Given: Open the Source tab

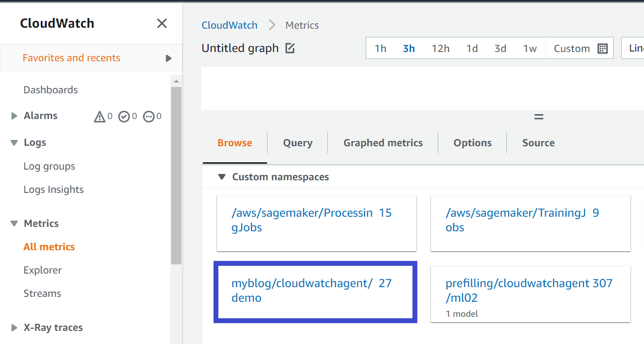Looking at the screenshot, I should pos(538,143).
